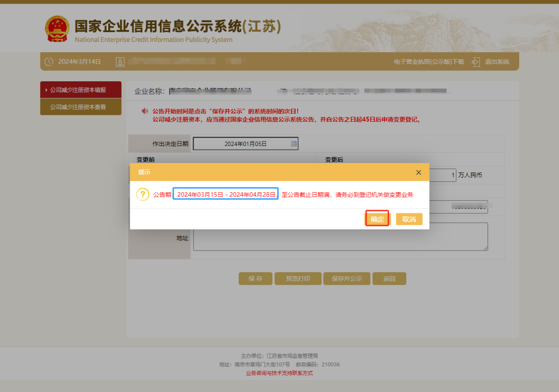Image resolution: width=559 pixels, height=392 pixels.
Task: Select 公司减少注册资本查看 menu item
Action: pyautogui.click(x=81, y=107)
